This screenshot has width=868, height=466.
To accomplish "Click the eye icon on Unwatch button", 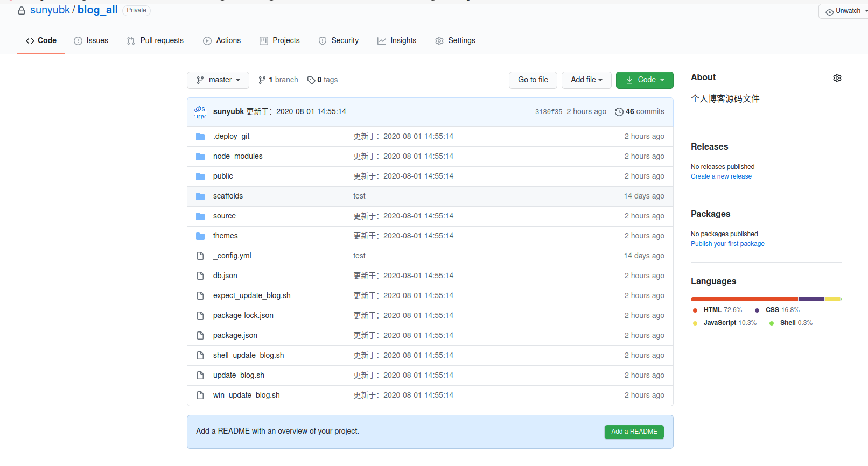I will (x=829, y=12).
